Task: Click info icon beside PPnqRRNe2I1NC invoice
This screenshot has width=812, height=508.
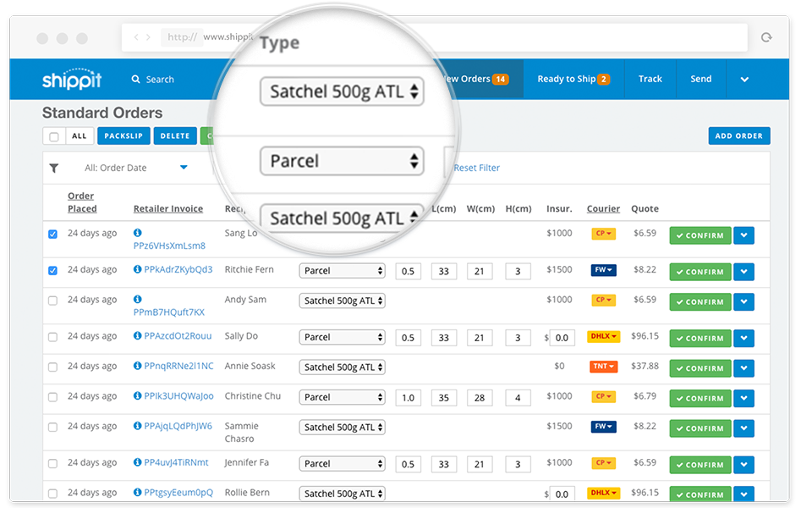Action: pos(137,366)
